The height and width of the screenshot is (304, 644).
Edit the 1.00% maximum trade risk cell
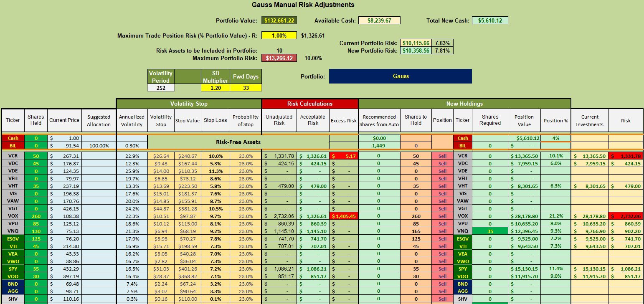(x=279, y=35)
